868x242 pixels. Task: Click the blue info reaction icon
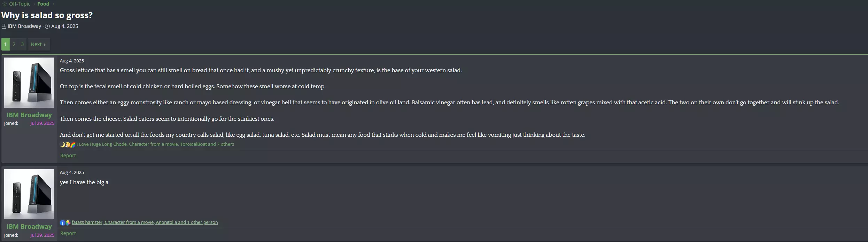pos(62,222)
